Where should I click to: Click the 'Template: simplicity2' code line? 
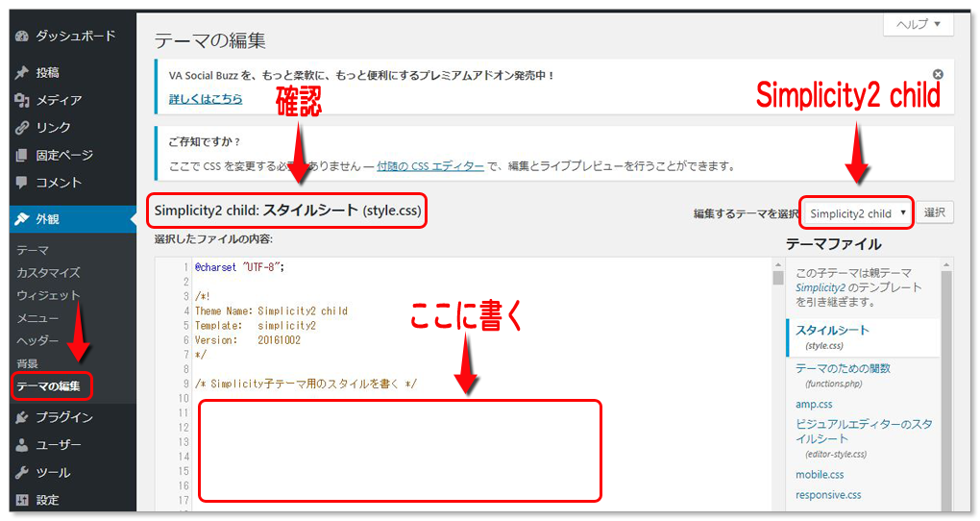(x=255, y=325)
